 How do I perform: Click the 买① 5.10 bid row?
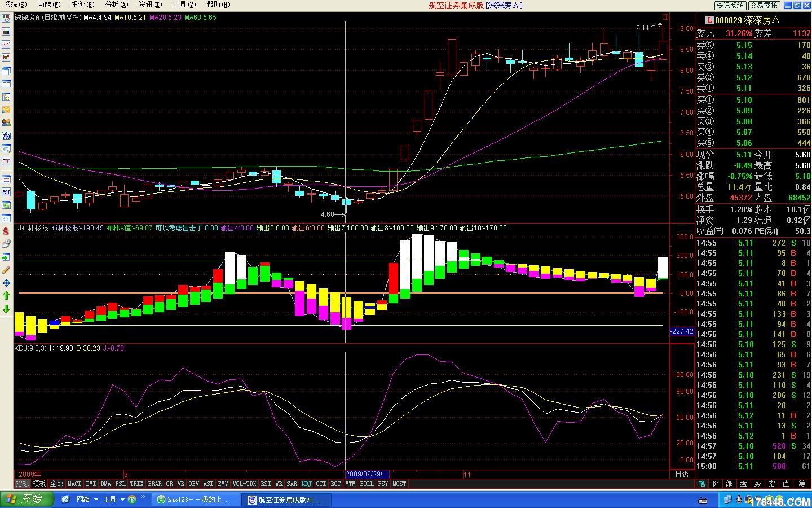(753, 100)
